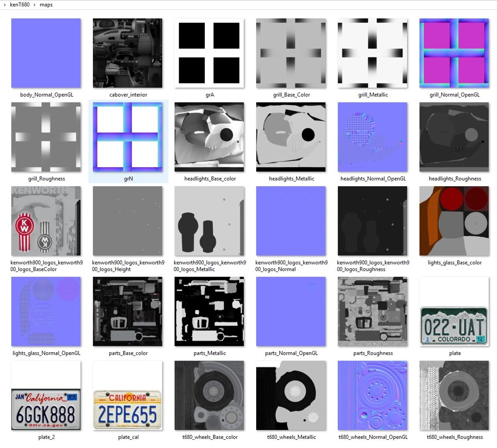Select the t680_wheels_Base_color thumbnail
This screenshot has height=448, width=497.
pos(209,395)
